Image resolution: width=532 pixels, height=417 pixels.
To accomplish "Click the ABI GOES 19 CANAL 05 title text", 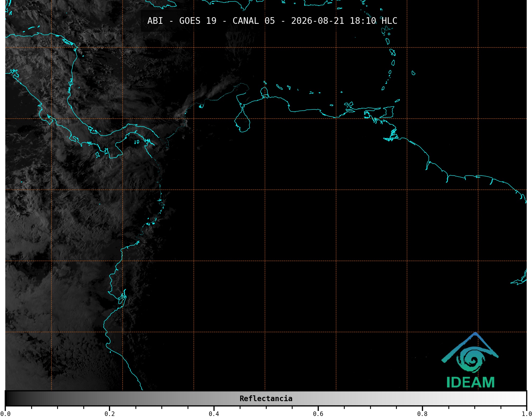I will (272, 21).
